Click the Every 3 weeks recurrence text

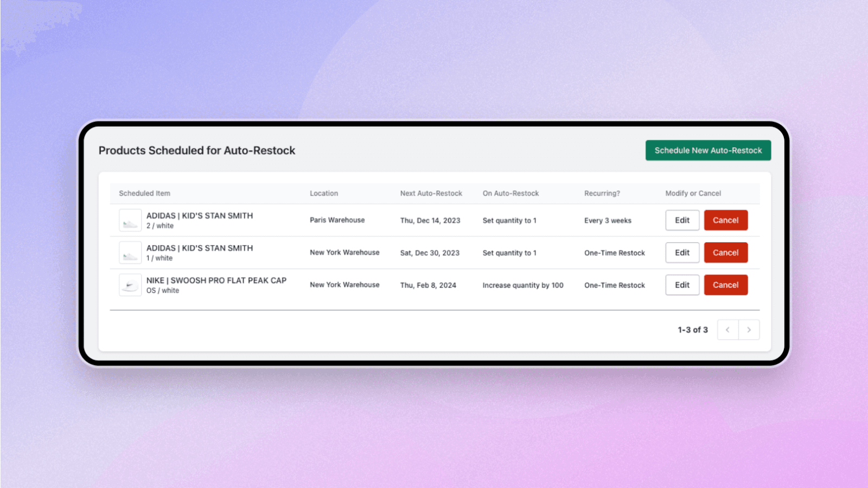pyautogui.click(x=608, y=221)
